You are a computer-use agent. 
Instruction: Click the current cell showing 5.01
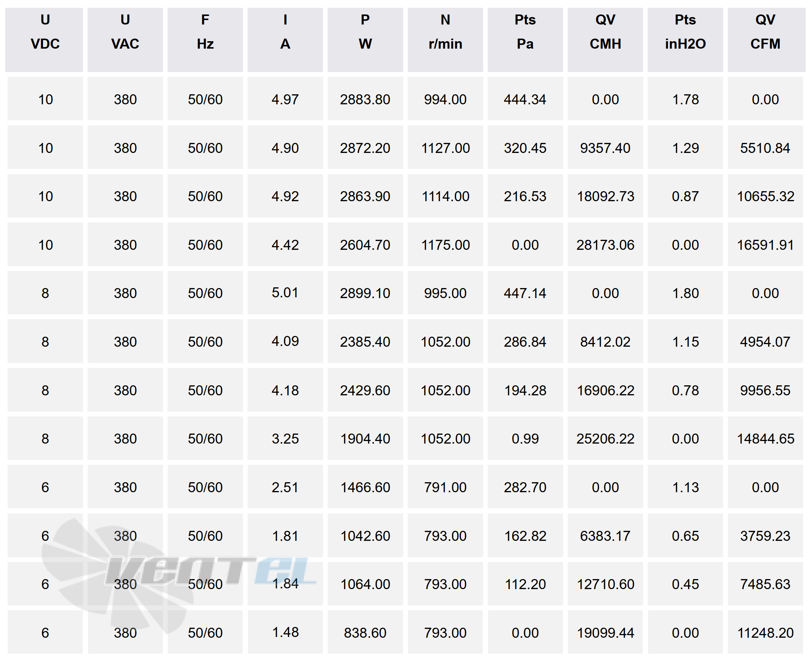tap(285, 293)
